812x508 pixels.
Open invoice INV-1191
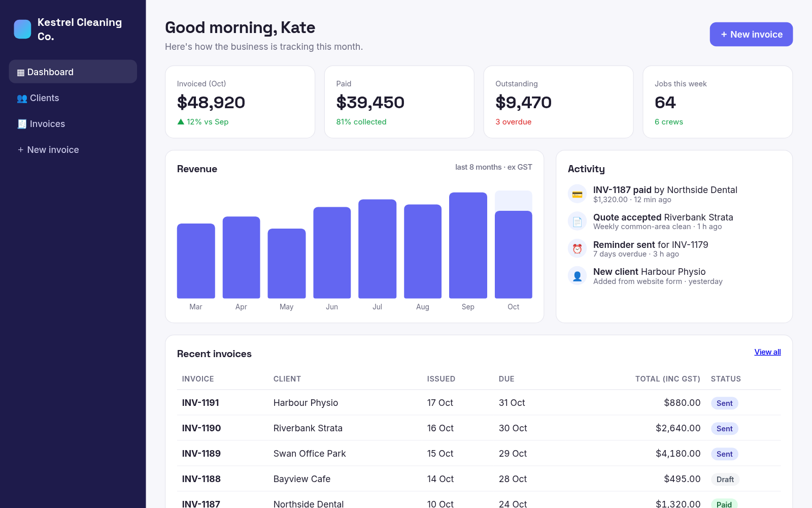click(x=200, y=403)
